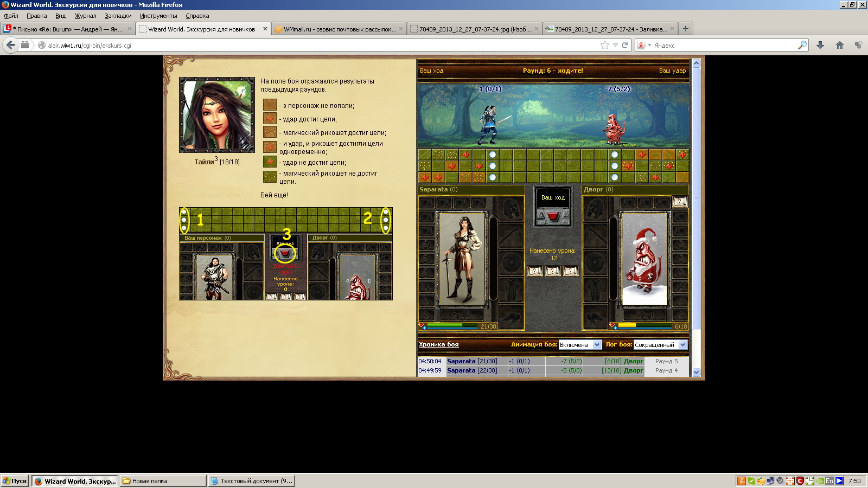Switch to the 70409 Заливка tab

[x=610, y=29]
